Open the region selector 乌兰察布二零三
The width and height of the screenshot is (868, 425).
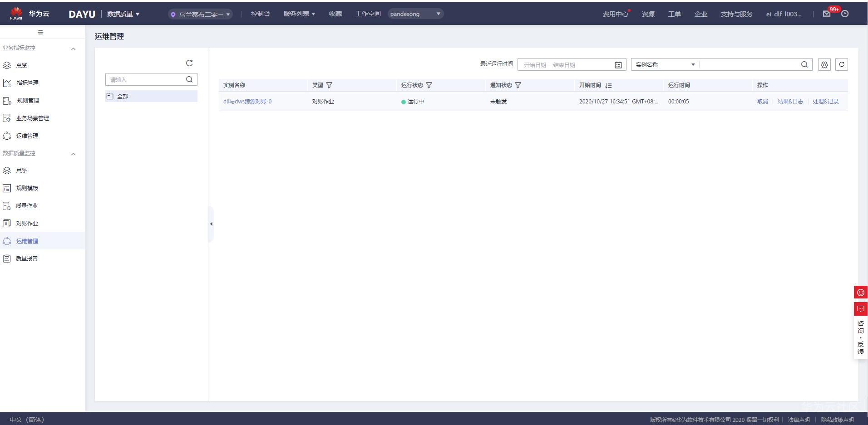point(200,15)
